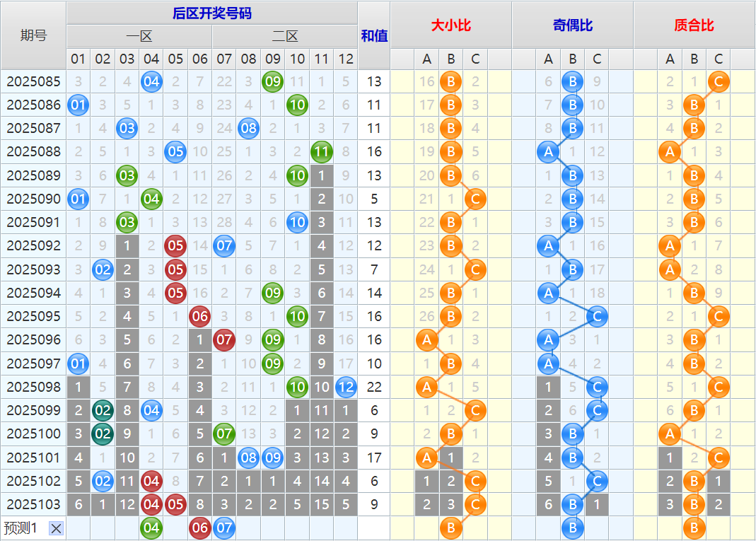This screenshot has width=756, height=541.
Task: Click gray cell 15 in row 2025103
Action: [x=322, y=504]
